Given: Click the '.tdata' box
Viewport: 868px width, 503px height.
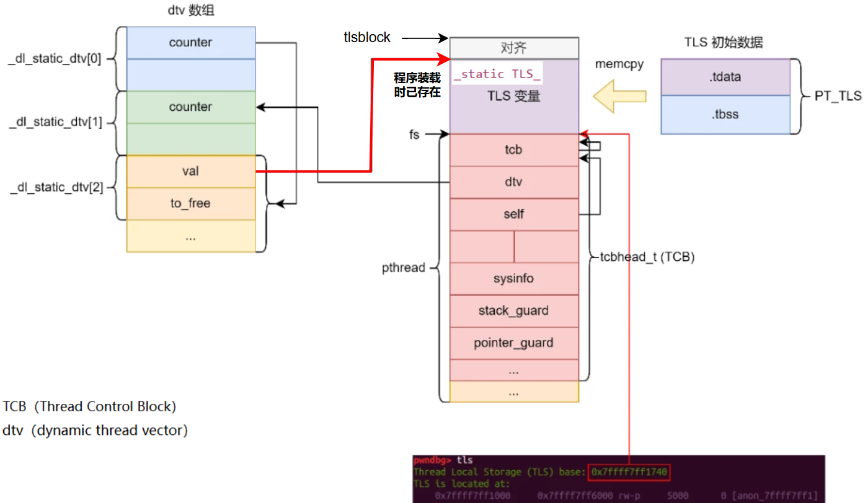Looking at the screenshot, I should point(725,77).
